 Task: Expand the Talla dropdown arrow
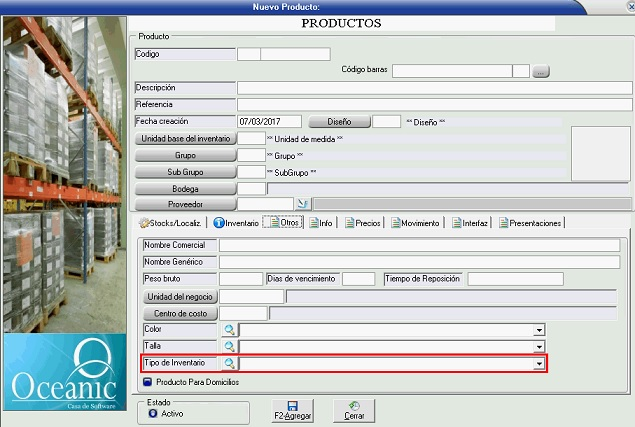pos(539,346)
